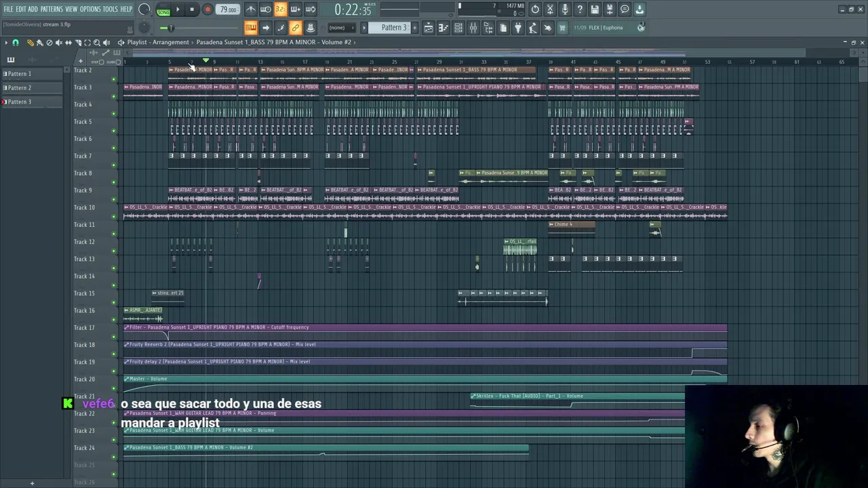Toggle the magnet snap icon in playlist toolbar
Image resolution: width=868 pixels, height=488 pixels.
pos(16,42)
